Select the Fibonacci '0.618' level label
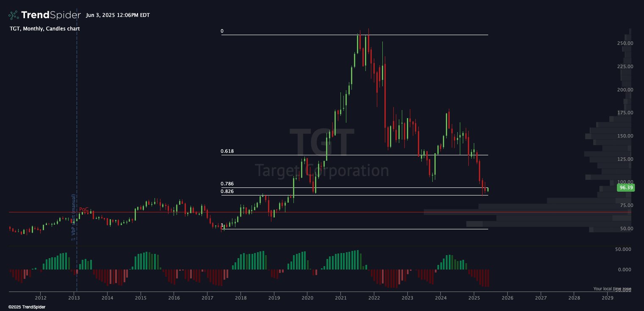The image size is (644, 311). tap(227, 151)
